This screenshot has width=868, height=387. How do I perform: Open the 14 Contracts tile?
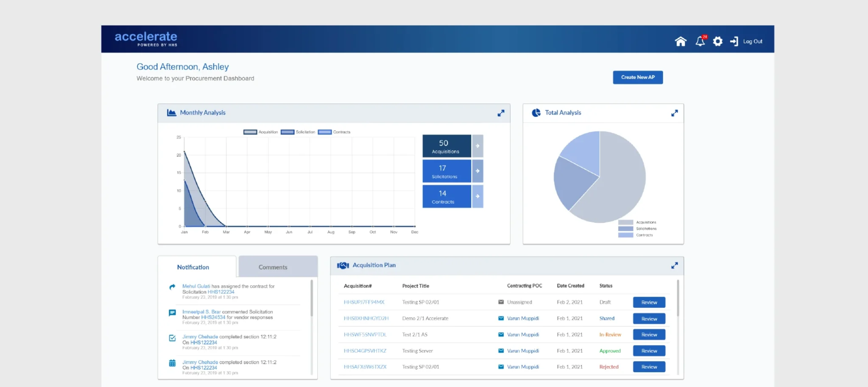pyautogui.click(x=447, y=196)
